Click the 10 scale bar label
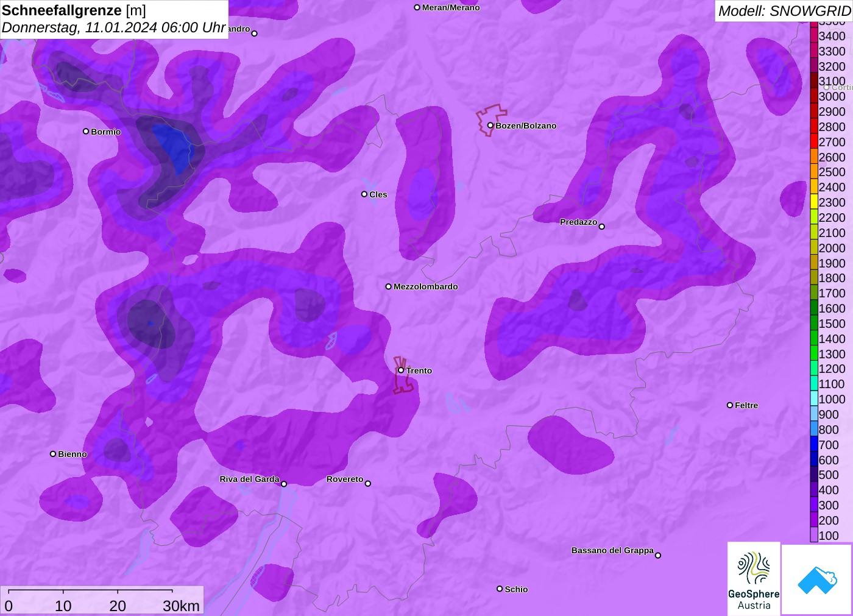The height and width of the screenshot is (616, 853). point(63,606)
